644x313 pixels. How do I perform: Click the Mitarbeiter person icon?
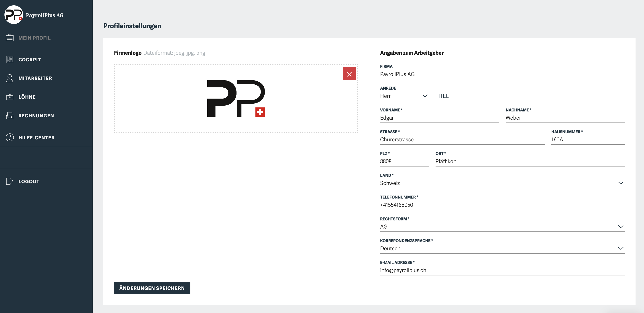pyautogui.click(x=10, y=78)
